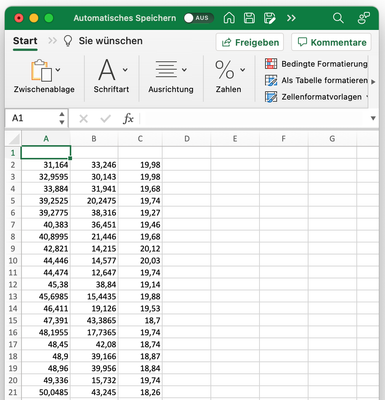Click cell containing 31,164
Image resolution: width=385 pixels, height=400 pixels.
pos(46,165)
